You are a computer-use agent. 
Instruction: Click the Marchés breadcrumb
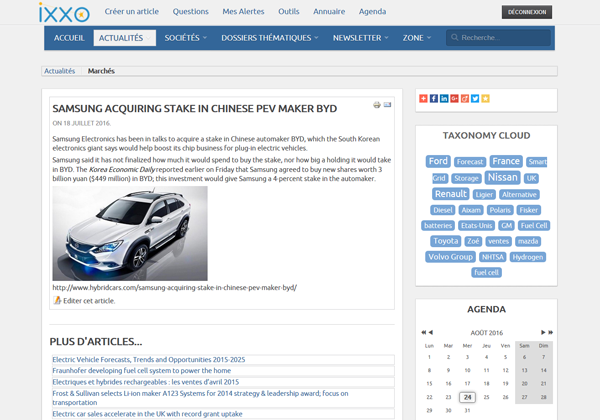coord(101,71)
